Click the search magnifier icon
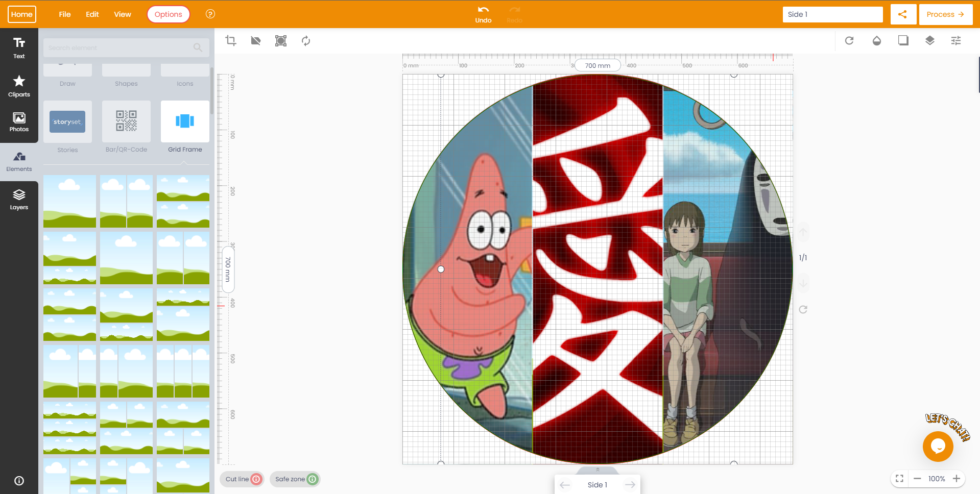The image size is (980, 494). pyautogui.click(x=198, y=47)
